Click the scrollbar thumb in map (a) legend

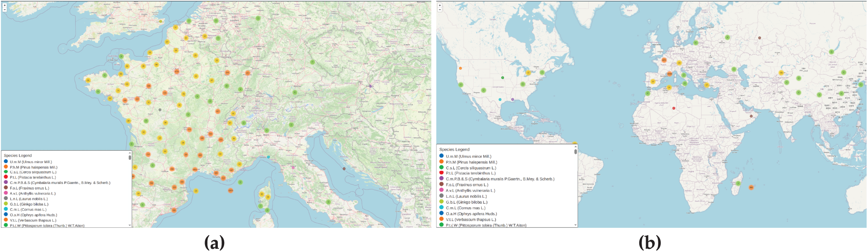click(x=130, y=157)
